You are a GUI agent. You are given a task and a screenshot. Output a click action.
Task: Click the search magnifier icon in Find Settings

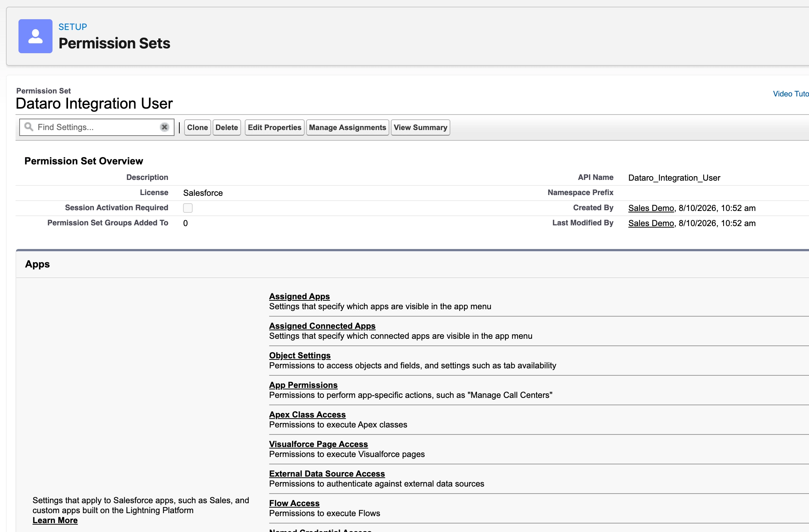point(28,127)
